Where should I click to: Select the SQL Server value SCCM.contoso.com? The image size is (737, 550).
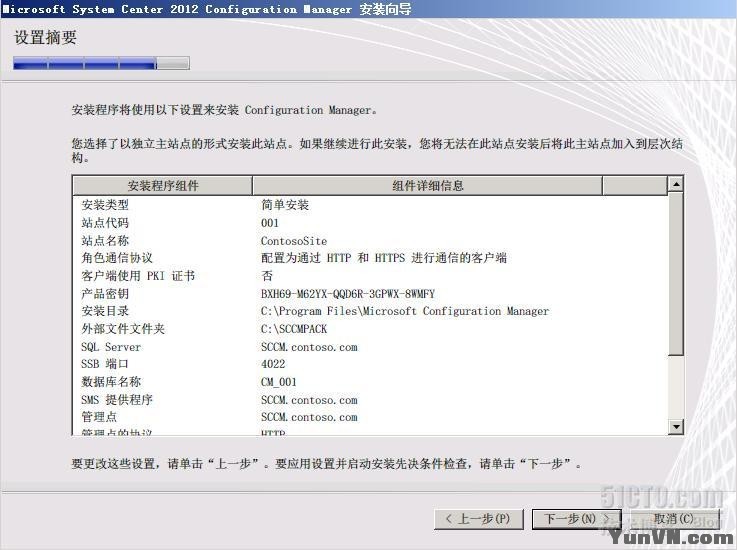coord(309,347)
